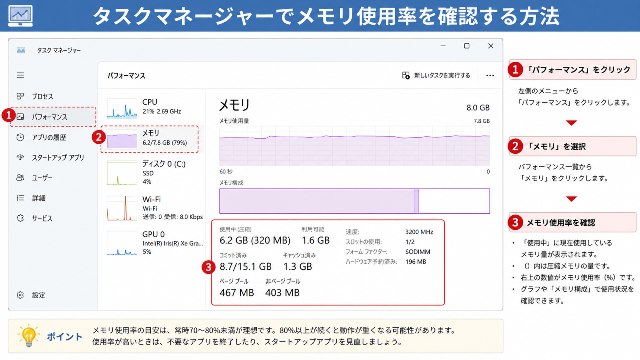The height and width of the screenshot is (360, 640).
Task: Click Run new task (新しいタスクを実行する) button
Action: [436, 76]
